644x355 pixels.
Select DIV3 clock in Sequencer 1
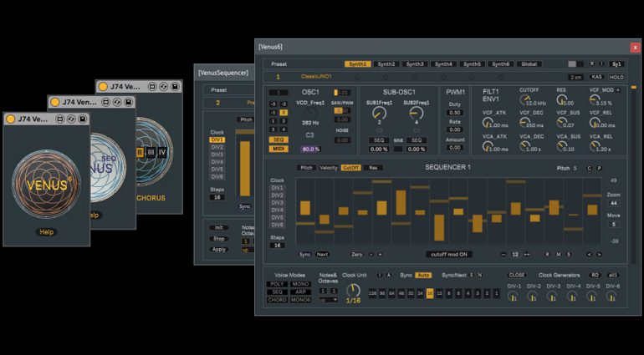[x=277, y=203]
